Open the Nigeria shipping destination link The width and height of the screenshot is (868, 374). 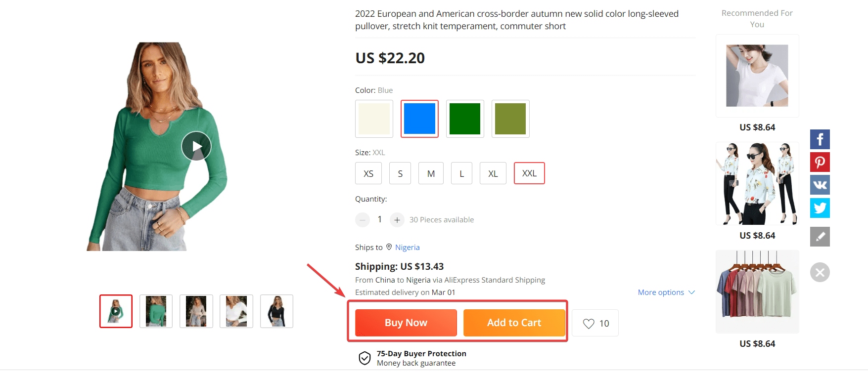[x=408, y=247]
